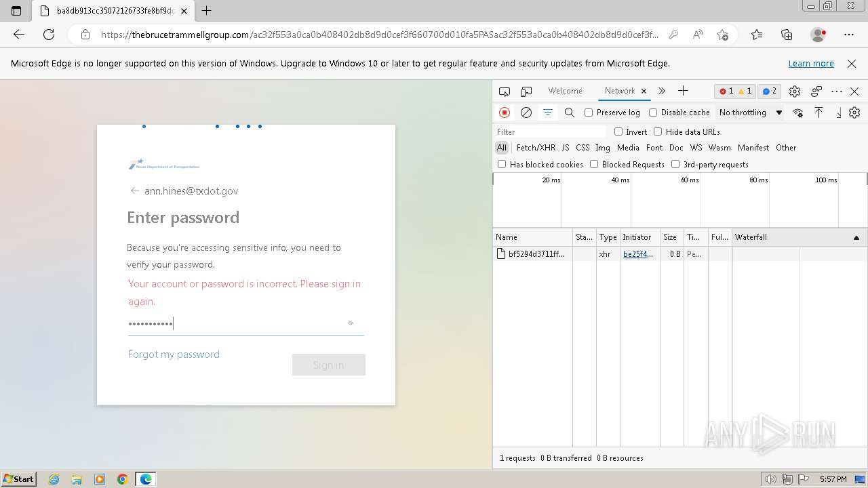The width and height of the screenshot is (868, 488).
Task: Click the Sign in button
Action: [329, 365]
